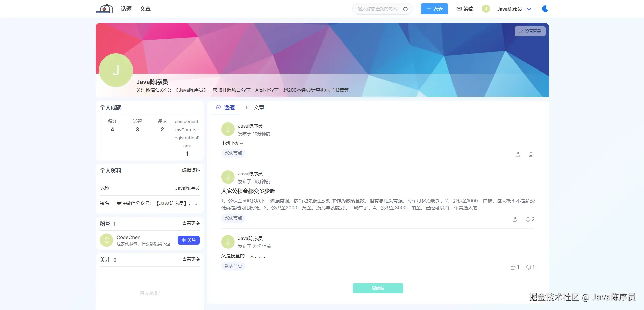644x310 pixels.
Task: Switch to the 话题 tab
Action: (x=225, y=107)
